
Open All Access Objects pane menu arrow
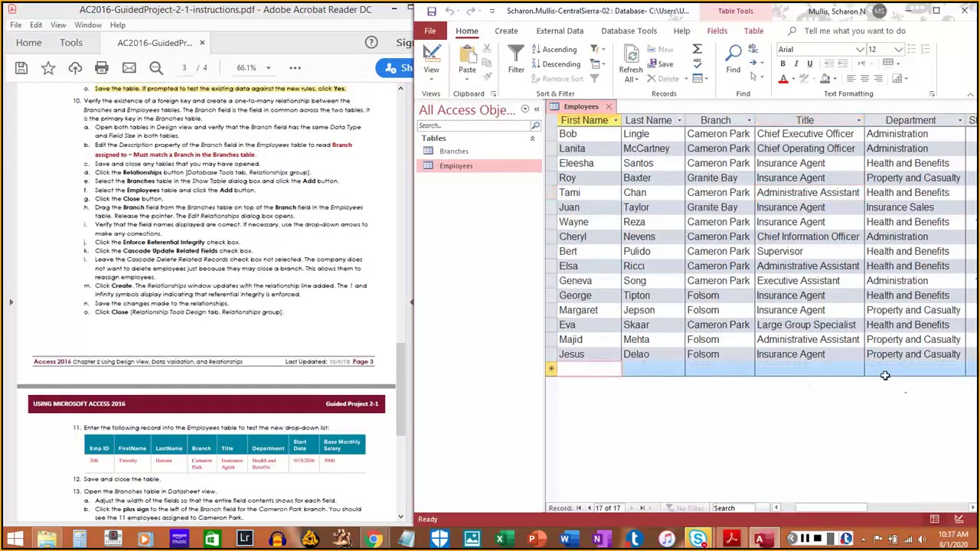tap(524, 109)
